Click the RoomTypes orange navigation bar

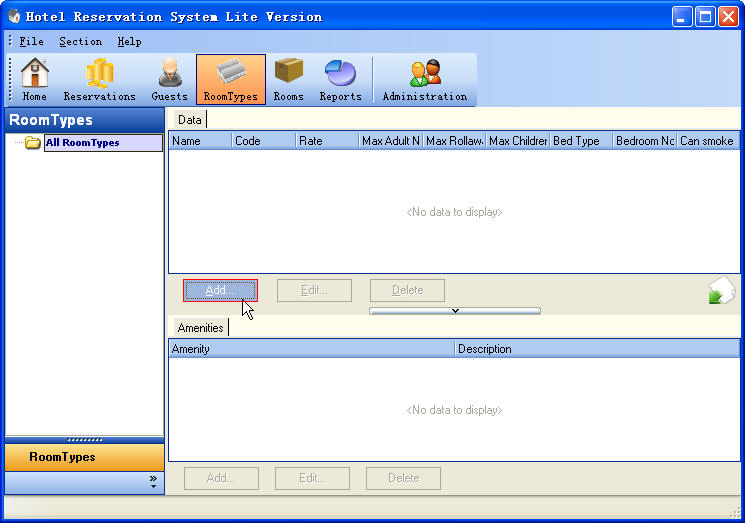click(84, 457)
